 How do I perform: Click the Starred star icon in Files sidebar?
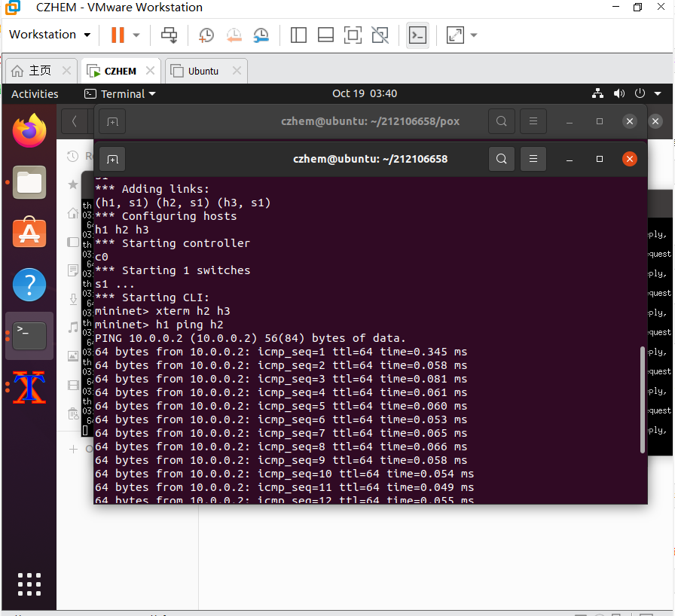(x=73, y=185)
